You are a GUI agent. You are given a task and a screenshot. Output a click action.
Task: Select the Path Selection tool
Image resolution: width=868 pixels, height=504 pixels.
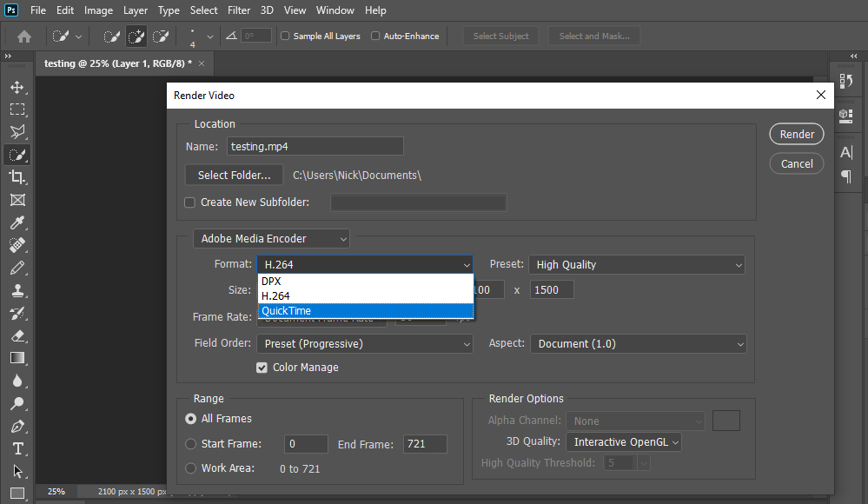point(17,471)
